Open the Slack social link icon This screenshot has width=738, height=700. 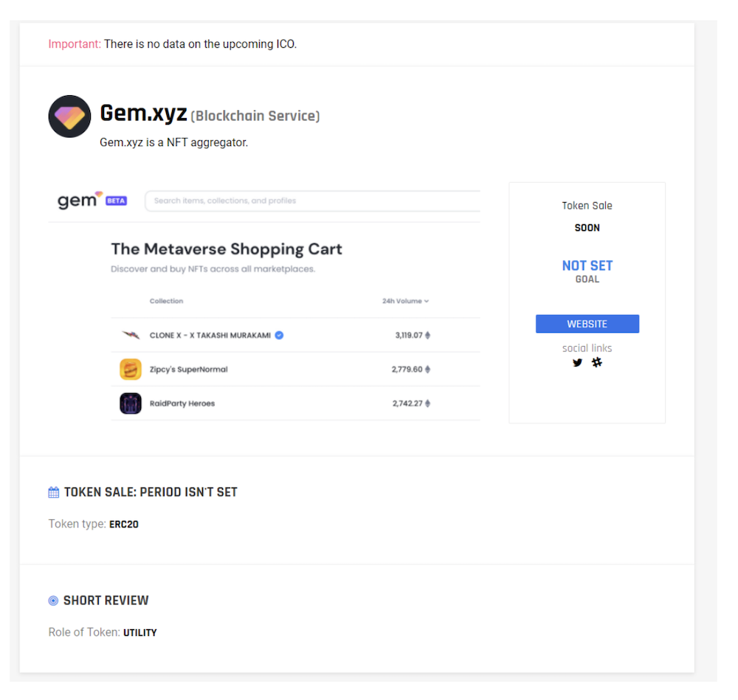coord(597,362)
